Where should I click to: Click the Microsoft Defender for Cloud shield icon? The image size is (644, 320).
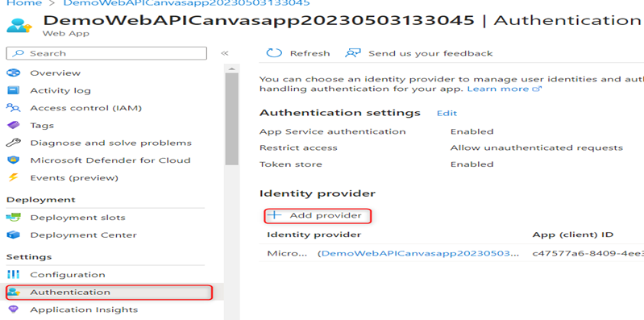click(14, 160)
